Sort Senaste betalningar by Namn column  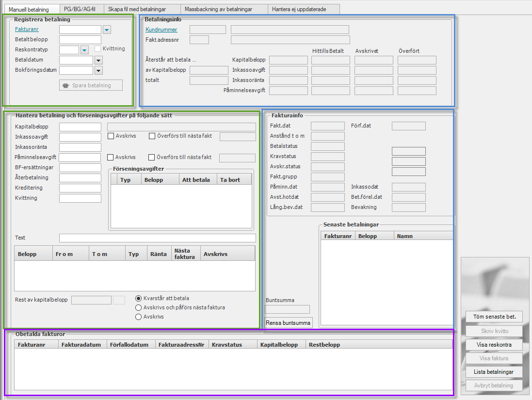tap(423, 236)
